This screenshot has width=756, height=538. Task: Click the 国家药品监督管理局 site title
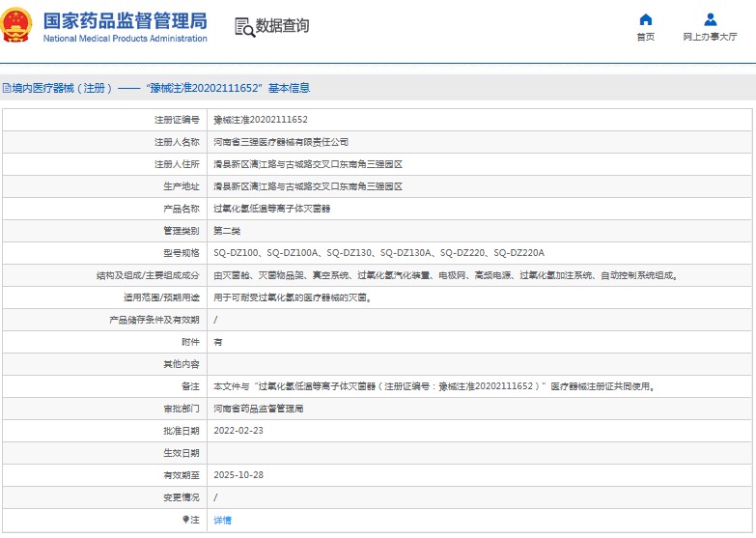pyautogui.click(x=125, y=19)
